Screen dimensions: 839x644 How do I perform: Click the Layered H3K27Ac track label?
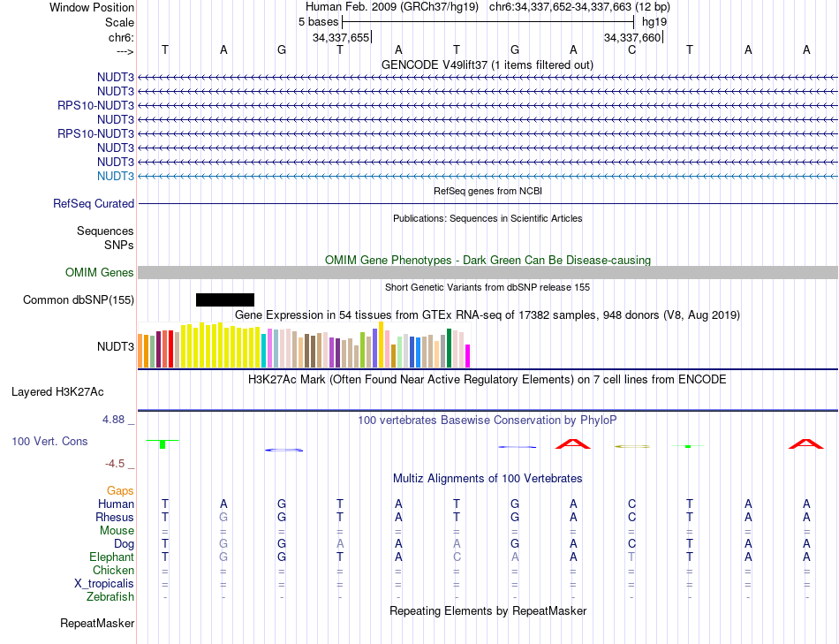(57, 392)
